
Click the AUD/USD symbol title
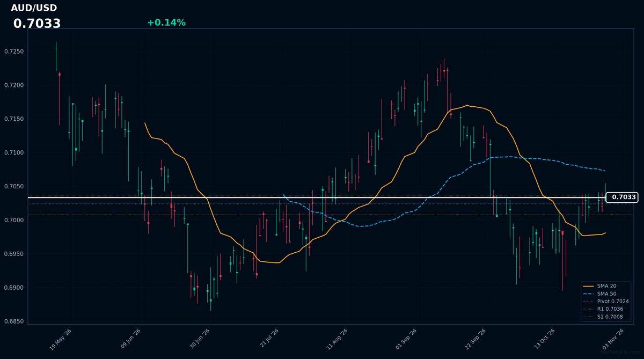point(34,8)
